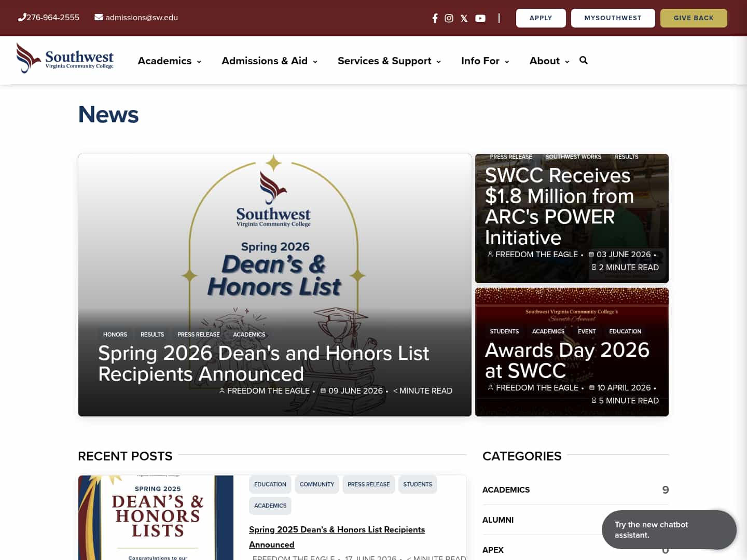747x560 pixels.
Task: Open the X (Twitter) social icon
Action: click(x=464, y=18)
